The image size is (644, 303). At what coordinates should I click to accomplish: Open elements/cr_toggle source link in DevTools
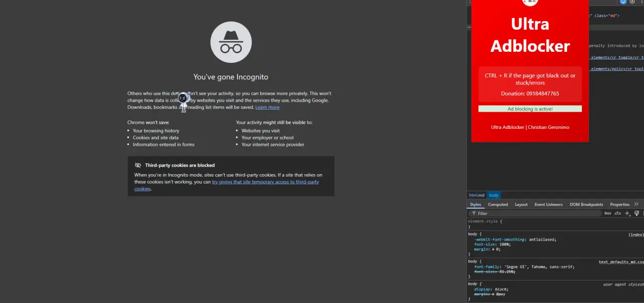(617, 57)
